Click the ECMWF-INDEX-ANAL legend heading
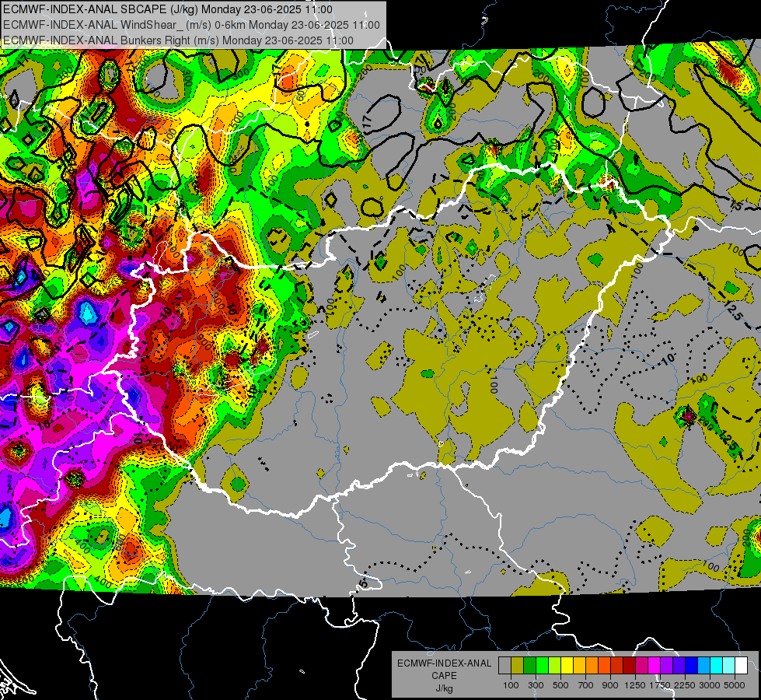This screenshot has height=700, width=761. tap(445, 663)
